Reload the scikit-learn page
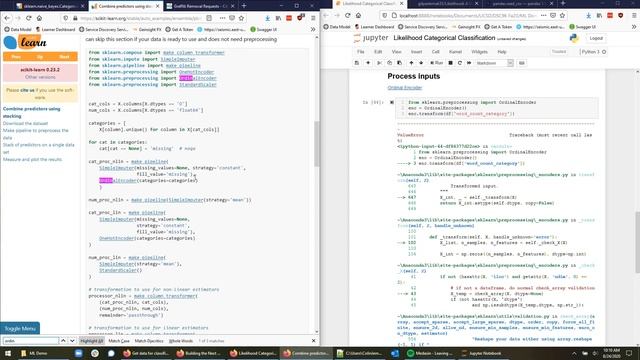 tap(29, 18)
